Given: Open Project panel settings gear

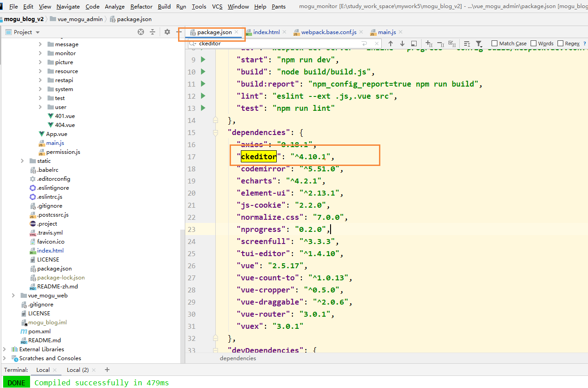Looking at the screenshot, I should click(x=167, y=32).
